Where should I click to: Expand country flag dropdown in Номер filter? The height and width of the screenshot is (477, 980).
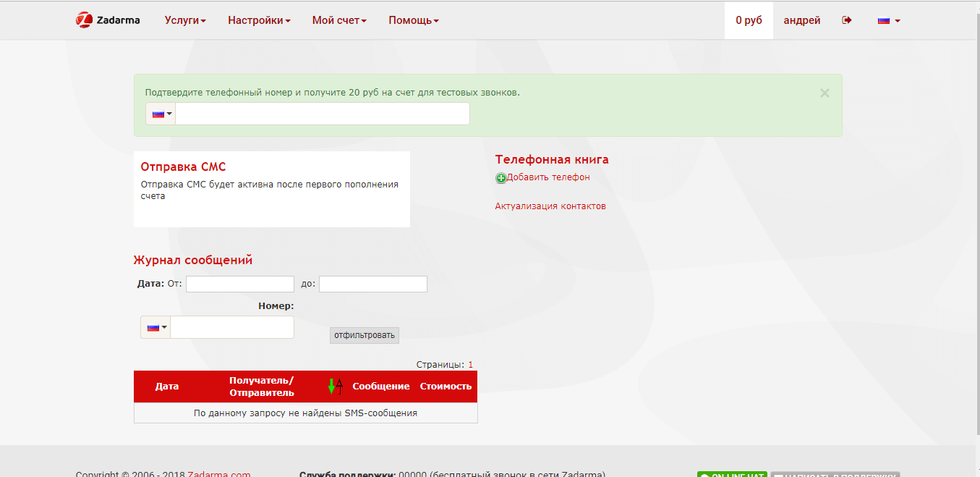156,327
